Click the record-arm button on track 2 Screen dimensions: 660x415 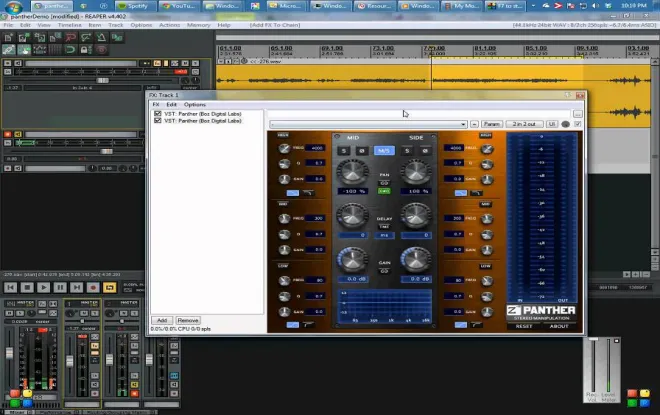click(8, 134)
